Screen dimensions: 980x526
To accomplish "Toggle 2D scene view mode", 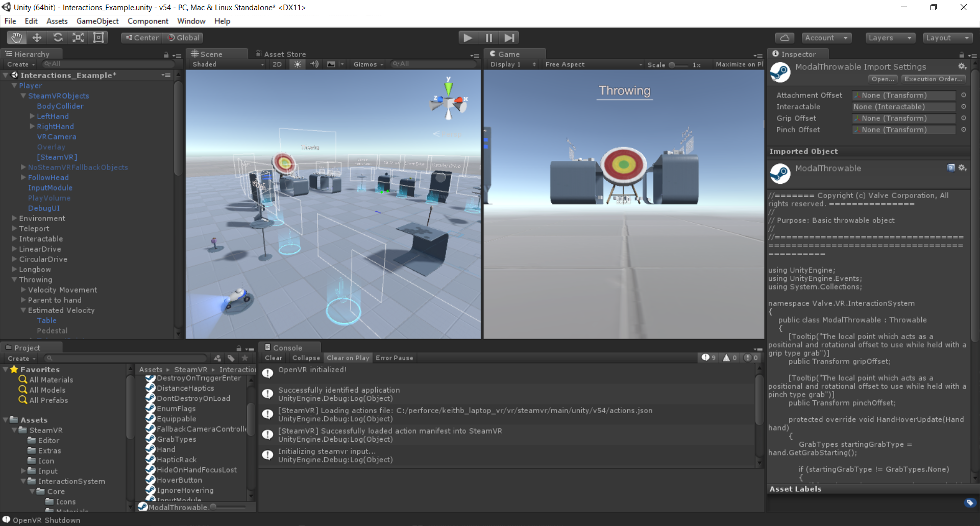I will tap(277, 64).
